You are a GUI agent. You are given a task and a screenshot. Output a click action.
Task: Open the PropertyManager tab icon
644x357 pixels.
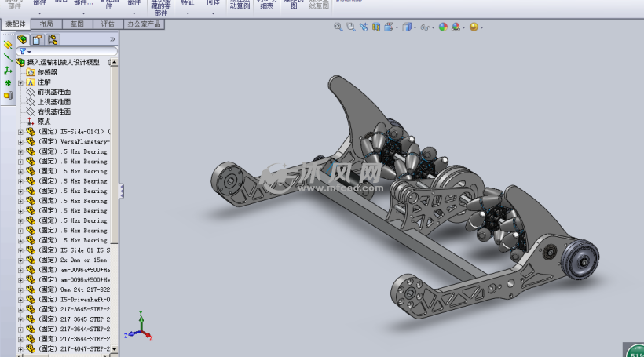pos(38,39)
